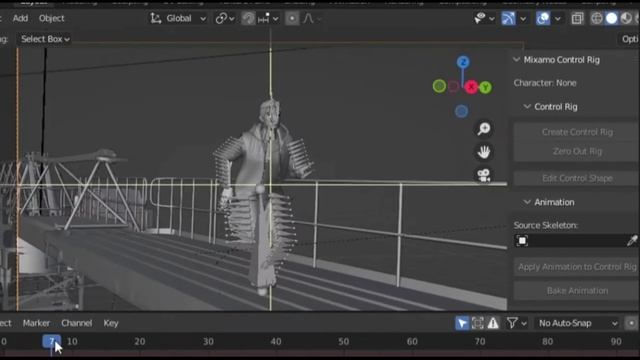Toggle Only Show Errors warning icon
Image resolution: width=640 pixels, height=360 pixels.
[x=493, y=323]
